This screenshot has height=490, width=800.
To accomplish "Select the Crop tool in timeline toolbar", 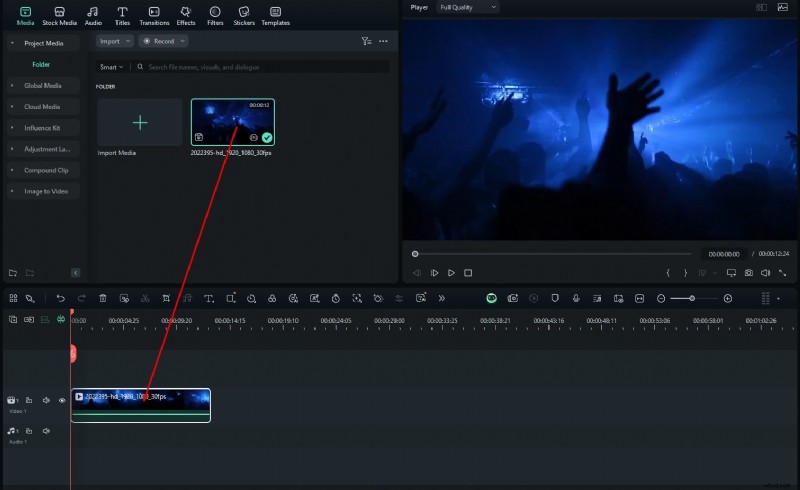I will coord(166,299).
